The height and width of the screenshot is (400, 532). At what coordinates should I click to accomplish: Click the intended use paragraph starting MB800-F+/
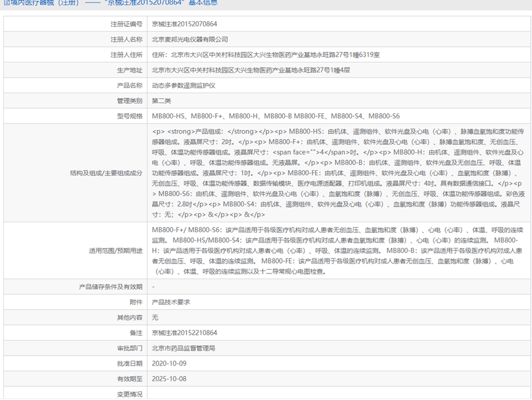pos(337,251)
